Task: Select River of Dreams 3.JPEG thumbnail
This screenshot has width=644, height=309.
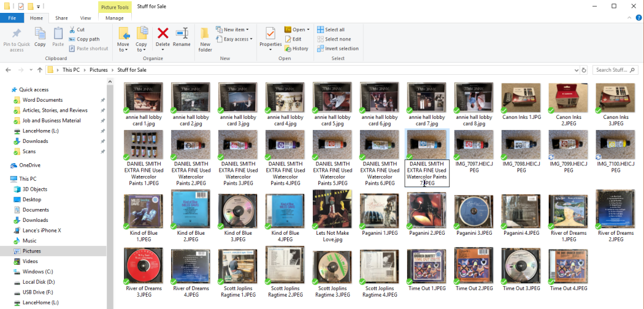Action: [144, 266]
